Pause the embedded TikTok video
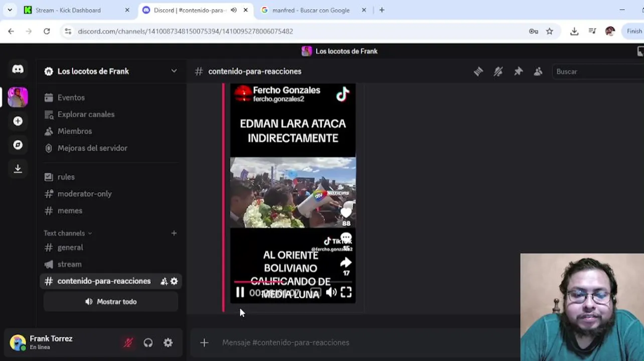Screen dimensions: 644x361 click(x=240, y=292)
